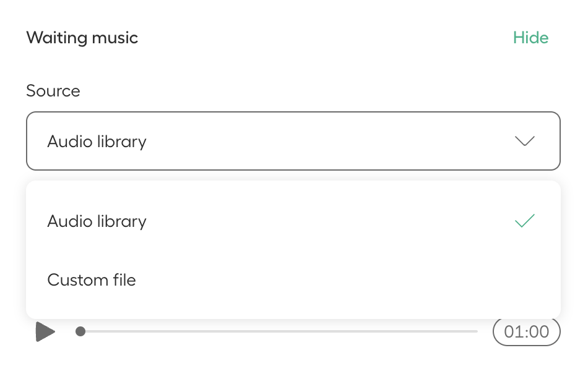Screen dimensions: 588x387
Task: Click the round playback position knob
Action: [x=80, y=331]
